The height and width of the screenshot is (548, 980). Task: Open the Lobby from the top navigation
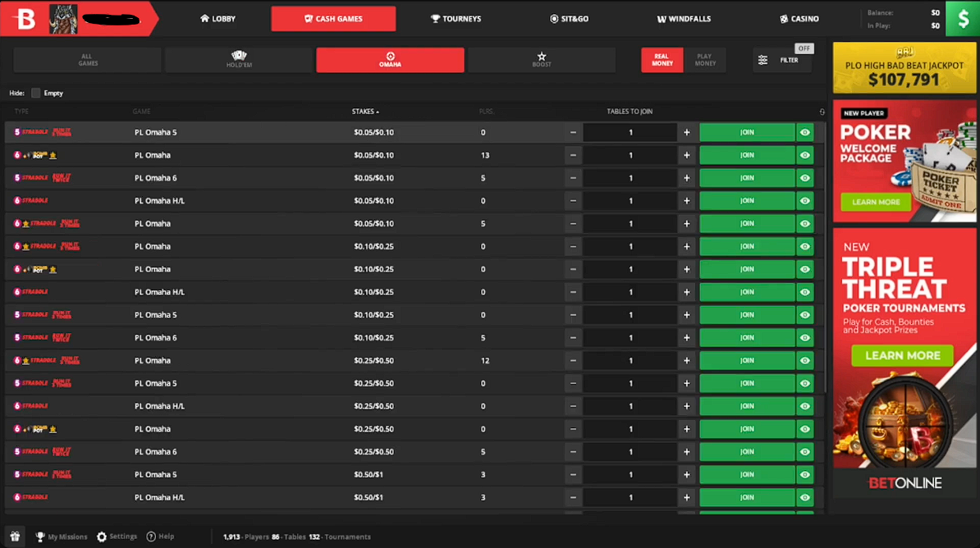tap(218, 18)
